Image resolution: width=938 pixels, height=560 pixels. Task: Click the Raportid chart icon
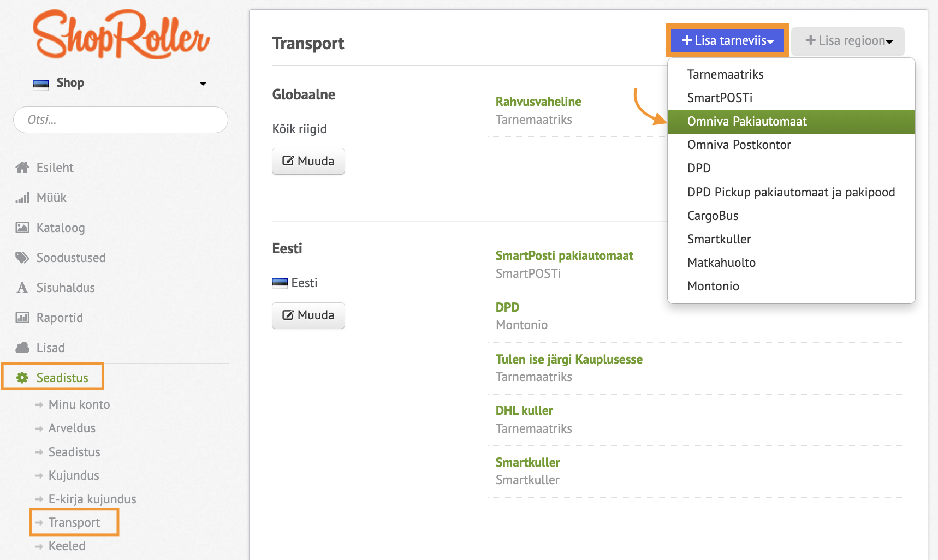click(22, 318)
